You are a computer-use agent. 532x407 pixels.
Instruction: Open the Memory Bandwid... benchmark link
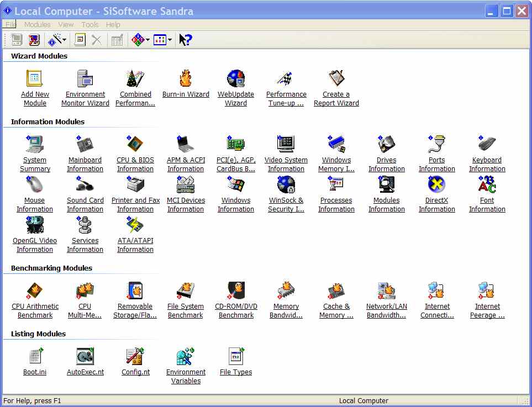coord(286,311)
